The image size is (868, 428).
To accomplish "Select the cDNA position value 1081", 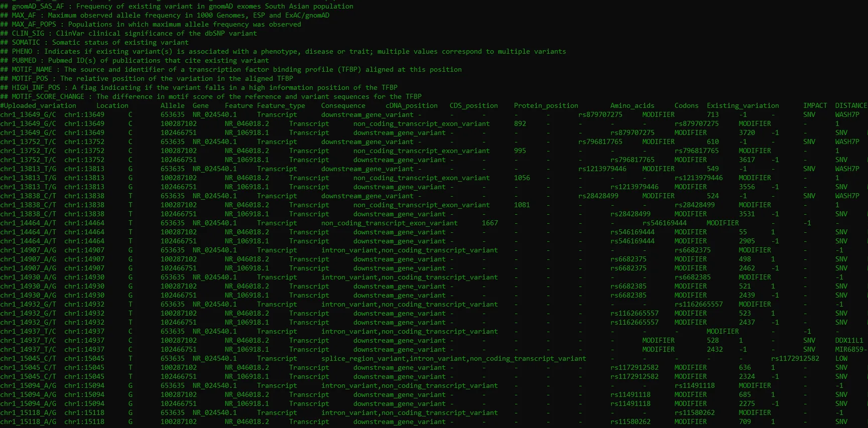I will [x=522, y=205].
